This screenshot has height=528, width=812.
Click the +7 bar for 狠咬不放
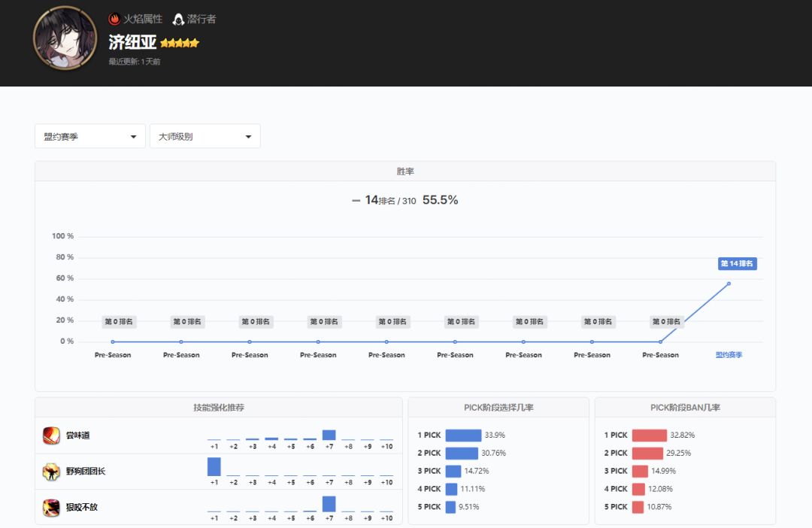pyautogui.click(x=329, y=504)
